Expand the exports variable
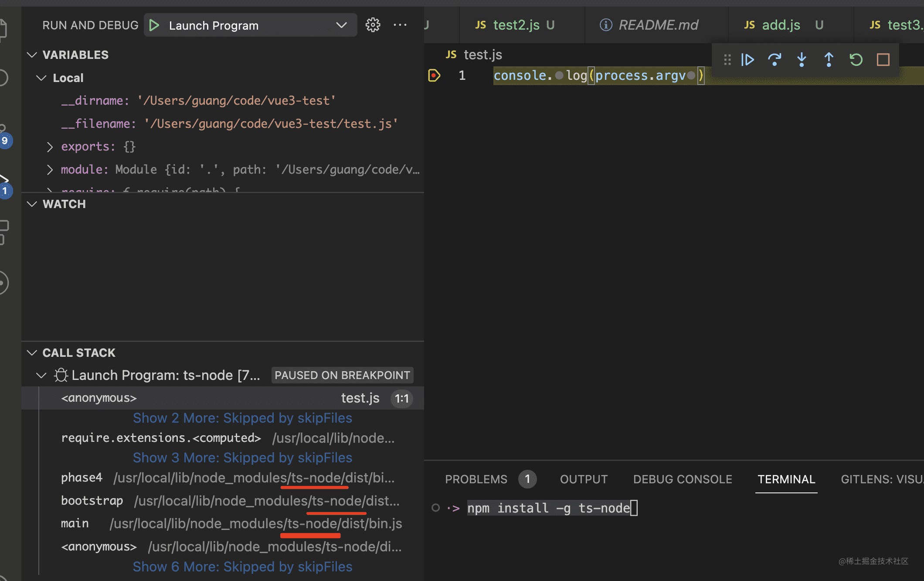Screen dimensions: 924x581 click(x=50, y=147)
